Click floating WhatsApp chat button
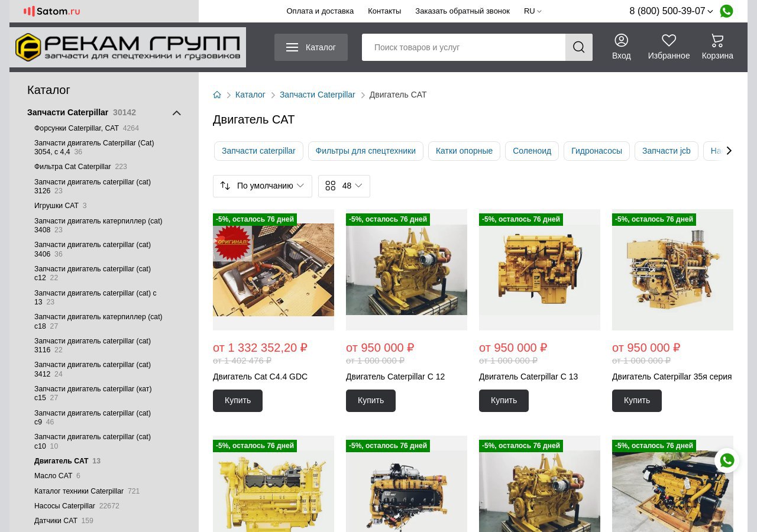This screenshot has height=532, width=757. point(727,460)
